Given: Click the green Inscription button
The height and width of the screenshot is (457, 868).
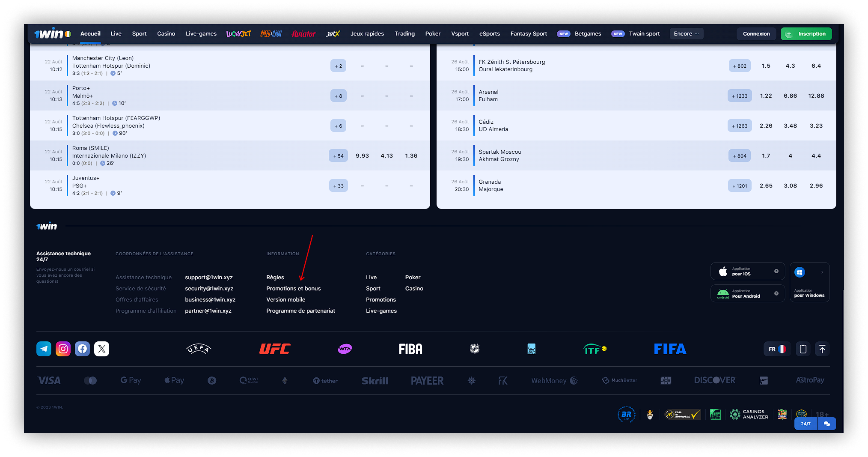Looking at the screenshot, I should point(806,34).
